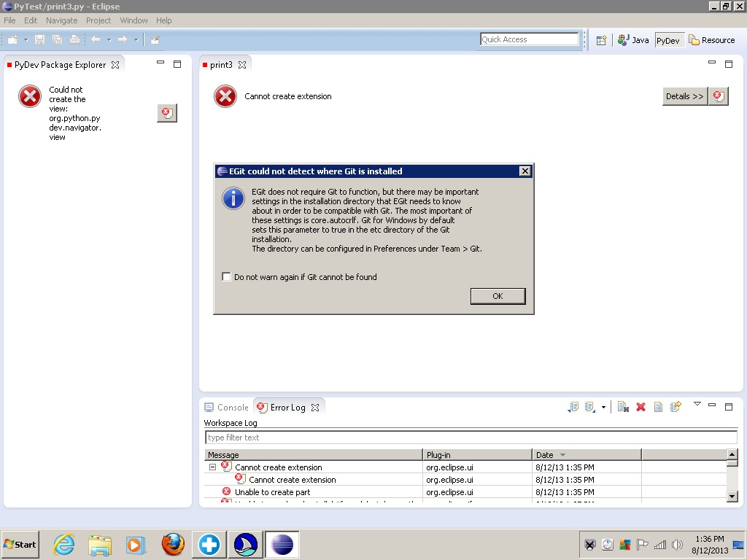
Task: Click the Pin Editor toolbar icon
Action: pyautogui.click(x=155, y=40)
